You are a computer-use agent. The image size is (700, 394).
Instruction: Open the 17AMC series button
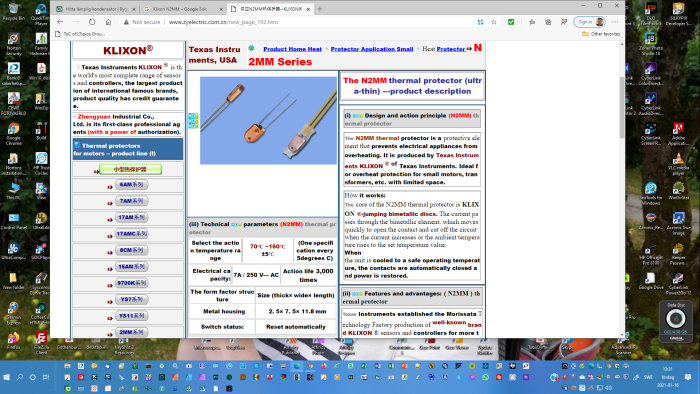[x=131, y=234]
